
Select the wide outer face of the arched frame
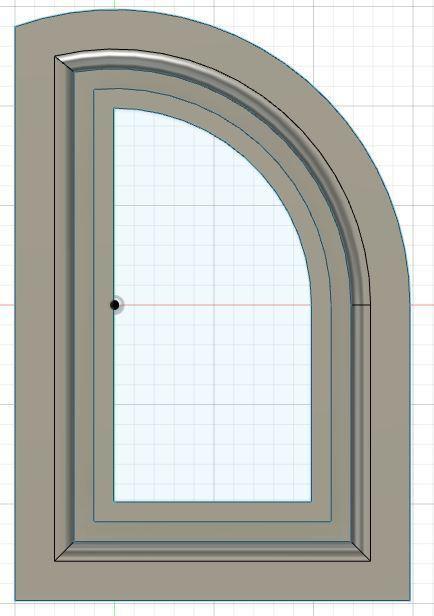pyautogui.click(x=35, y=314)
